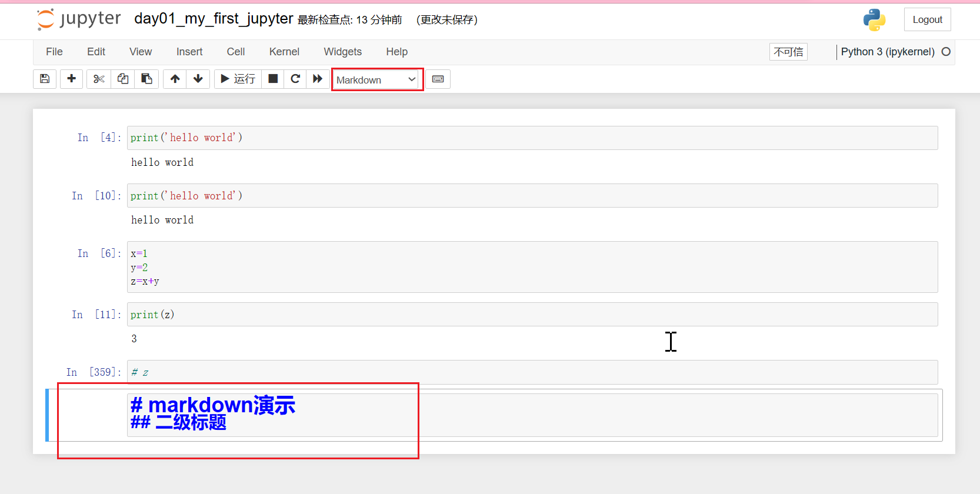Open the Cell menu
Screen dimensions: 980x494
click(x=236, y=52)
